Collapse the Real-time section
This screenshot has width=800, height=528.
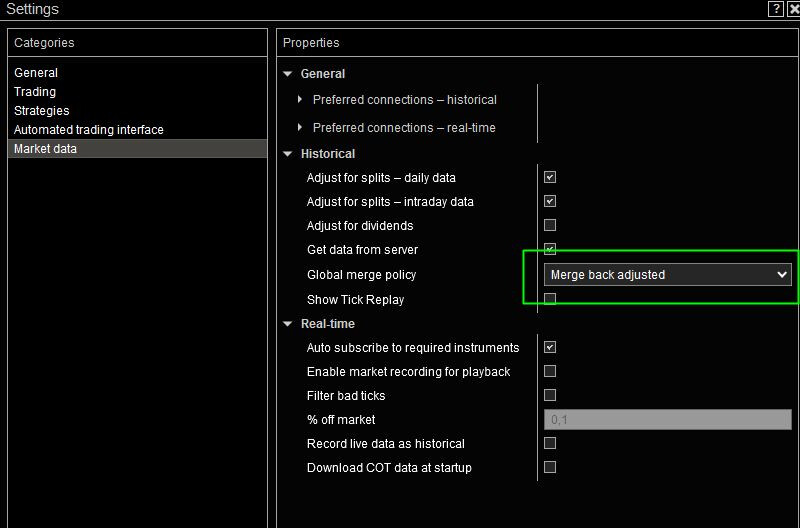click(288, 324)
